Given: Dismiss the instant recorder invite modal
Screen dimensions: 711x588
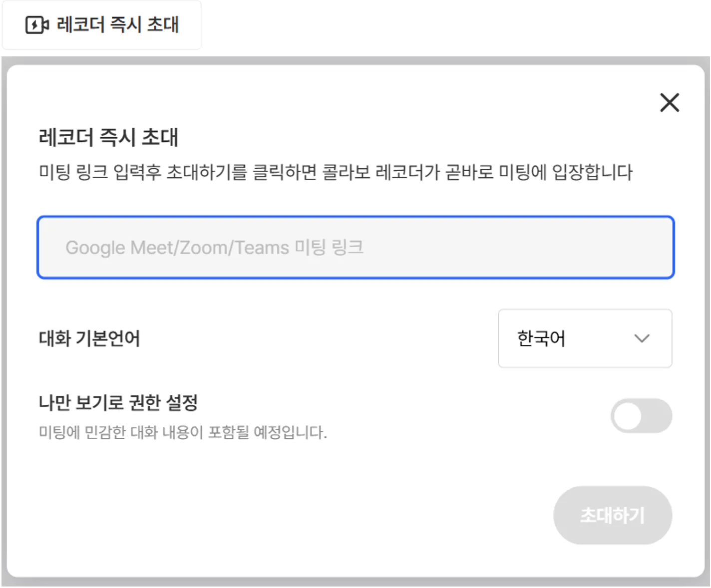Looking at the screenshot, I should click(x=670, y=102).
